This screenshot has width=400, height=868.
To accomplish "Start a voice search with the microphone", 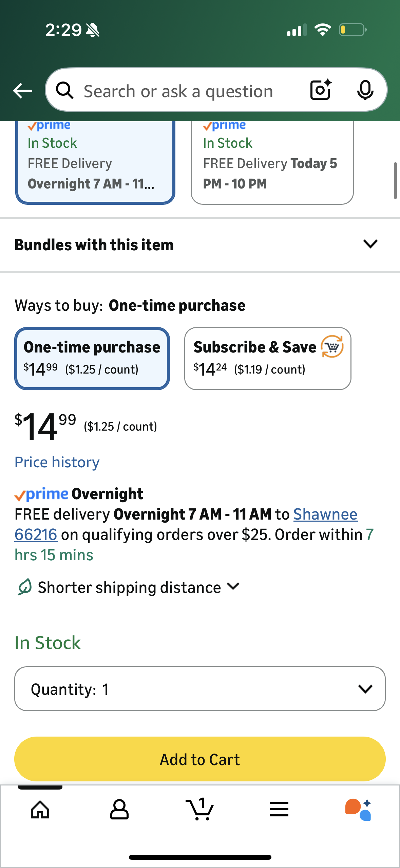I will [366, 90].
